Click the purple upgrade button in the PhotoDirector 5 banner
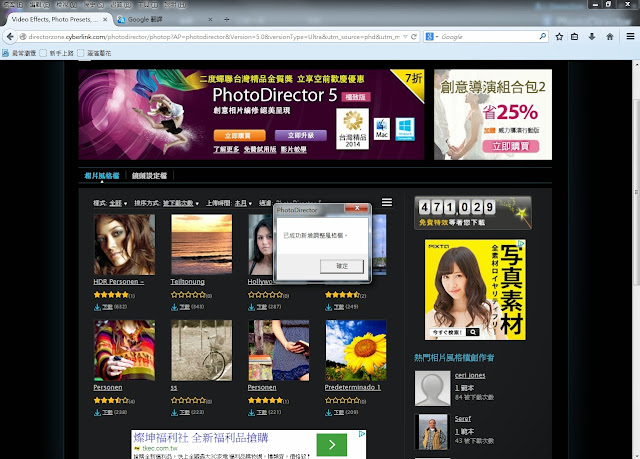This screenshot has height=459, width=640. click(x=301, y=135)
